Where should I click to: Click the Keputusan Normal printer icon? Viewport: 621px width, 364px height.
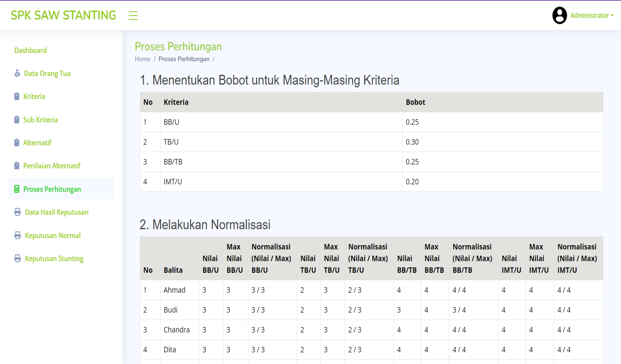point(17,236)
